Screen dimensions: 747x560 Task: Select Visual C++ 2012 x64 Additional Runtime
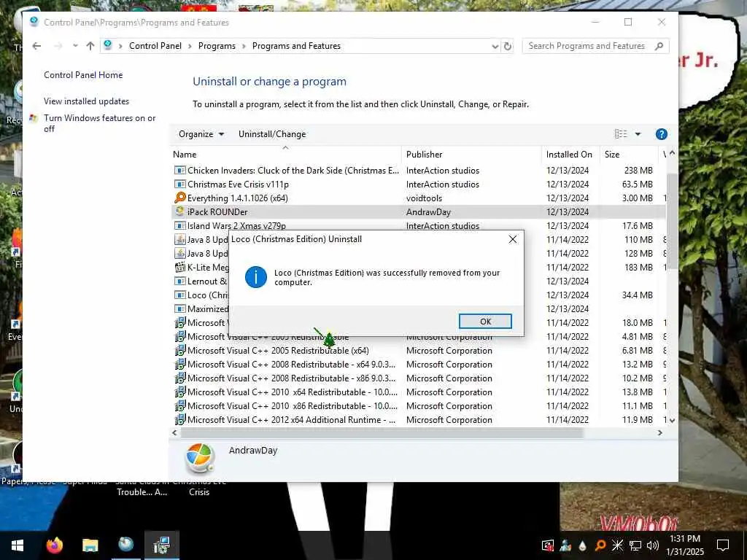pos(291,419)
